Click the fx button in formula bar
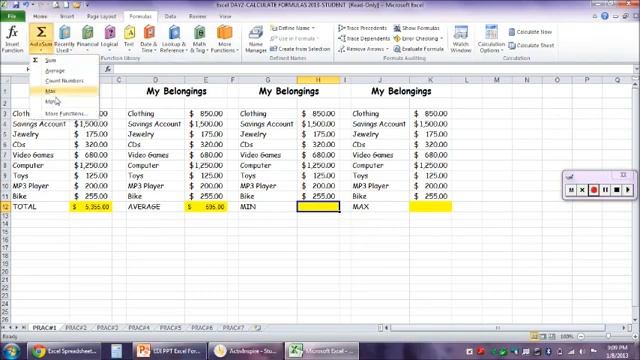 (108, 69)
